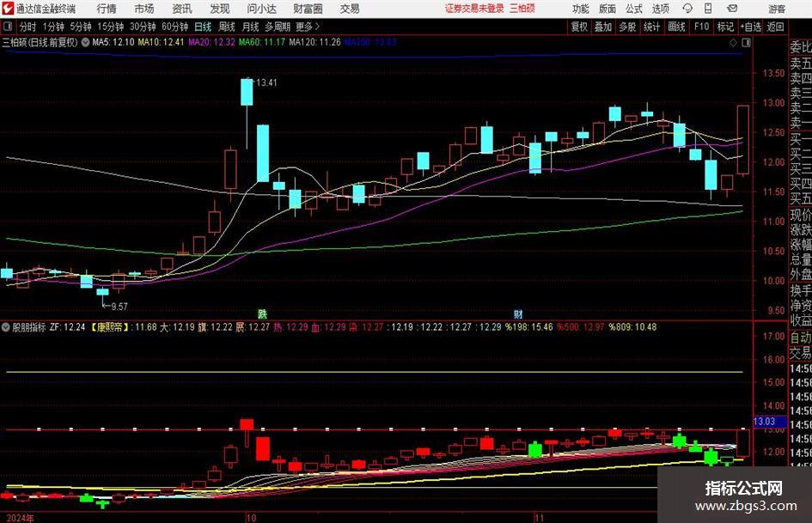Open the envelope messages icon
Image resolution: width=812 pixels, height=523 pixels.
point(732,9)
